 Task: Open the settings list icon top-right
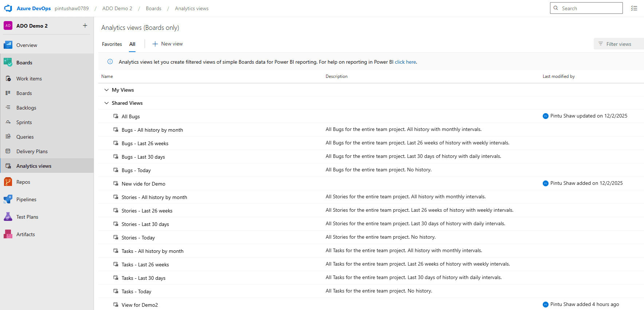(634, 8)
